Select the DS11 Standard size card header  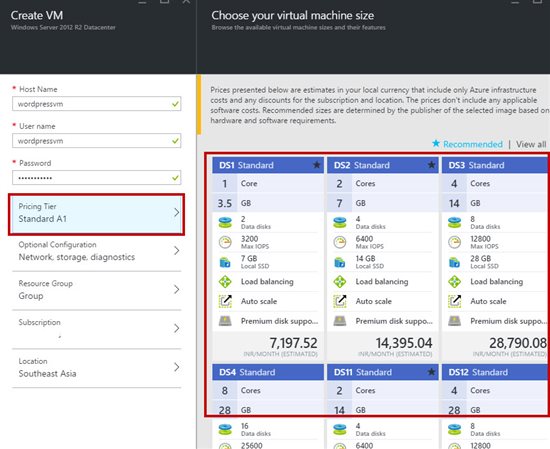point(383,372)
